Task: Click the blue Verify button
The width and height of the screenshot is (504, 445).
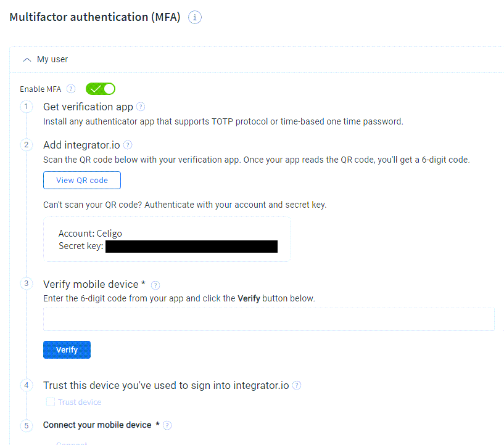Action: pyautogui.click(x=67, y=349)
